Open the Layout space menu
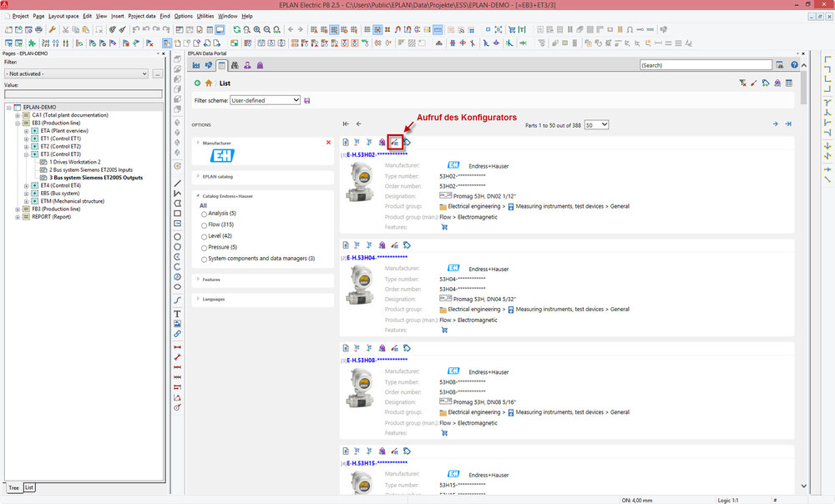Viewport: 835px width, 504px height. 63,16
